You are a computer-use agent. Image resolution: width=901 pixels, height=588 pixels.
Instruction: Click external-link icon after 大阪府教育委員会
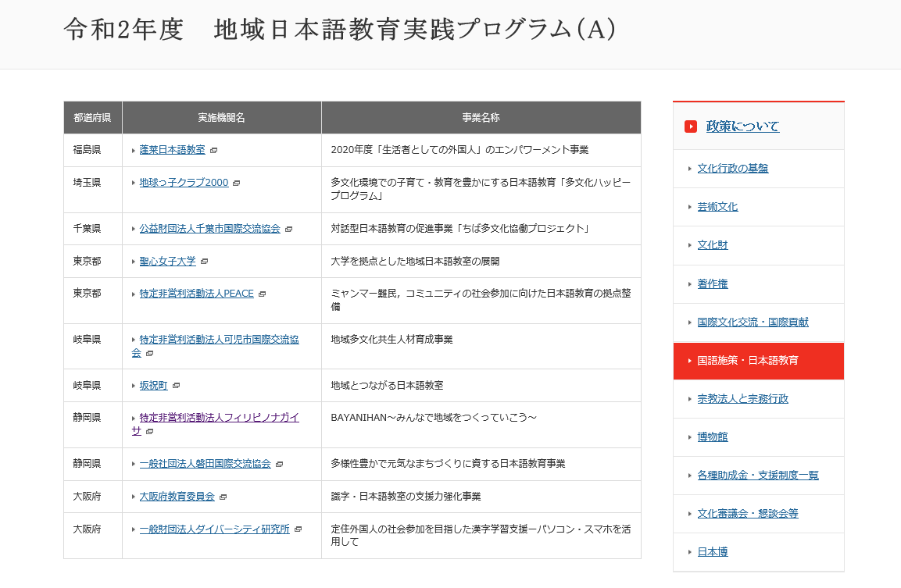tap(223, 497)
